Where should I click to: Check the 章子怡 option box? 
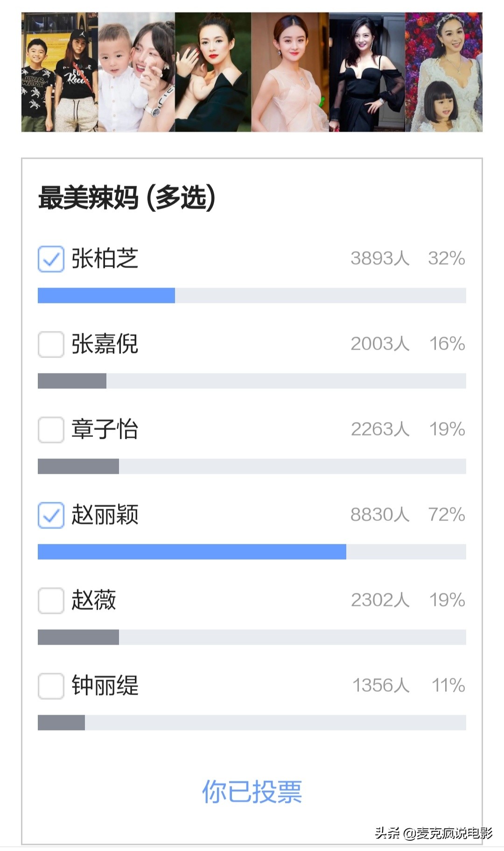pyautogui.click(x=51, y=429)
